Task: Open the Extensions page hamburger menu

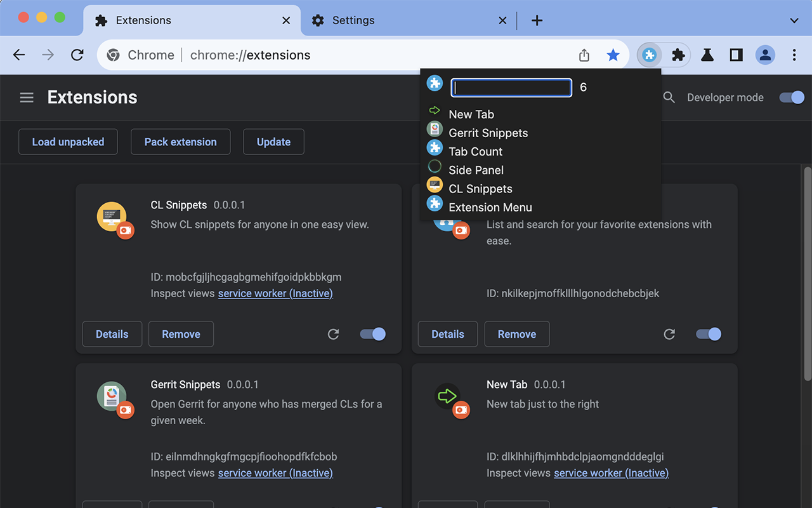Action: click(27, 97)
